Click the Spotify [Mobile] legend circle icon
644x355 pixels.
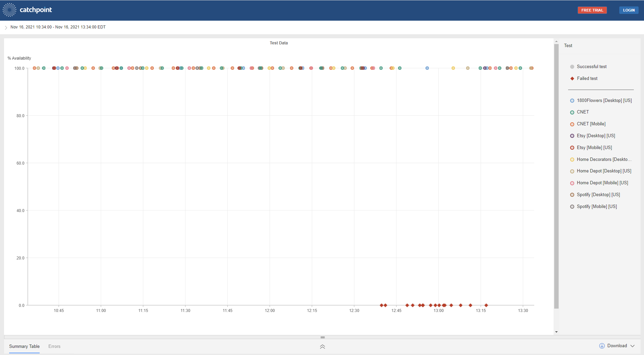pyautogui.click(x=572, y=207)
